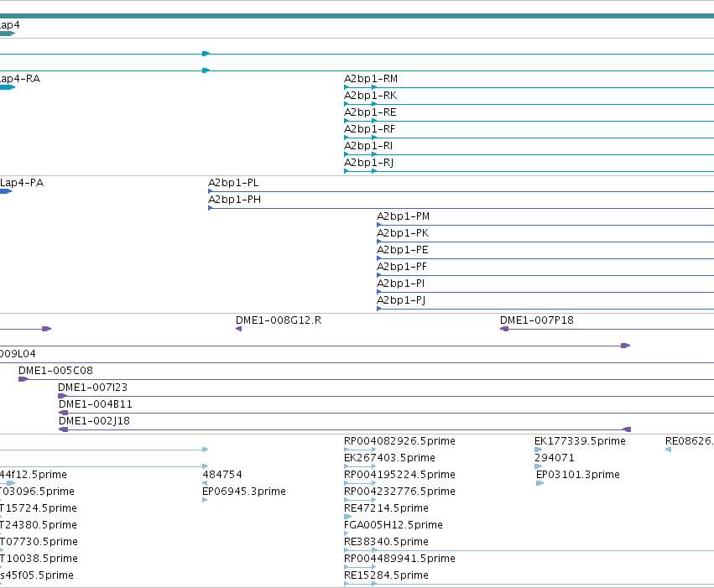Select the A2bp1-PF protein feature
This screenshot has width=714, height=588.
point(402,267)
